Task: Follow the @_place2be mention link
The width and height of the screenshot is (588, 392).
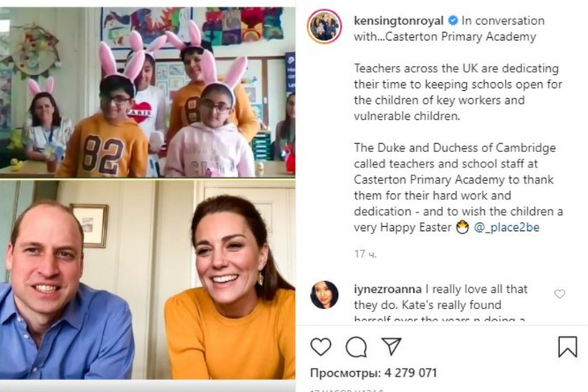Action: tap(507, 228)
